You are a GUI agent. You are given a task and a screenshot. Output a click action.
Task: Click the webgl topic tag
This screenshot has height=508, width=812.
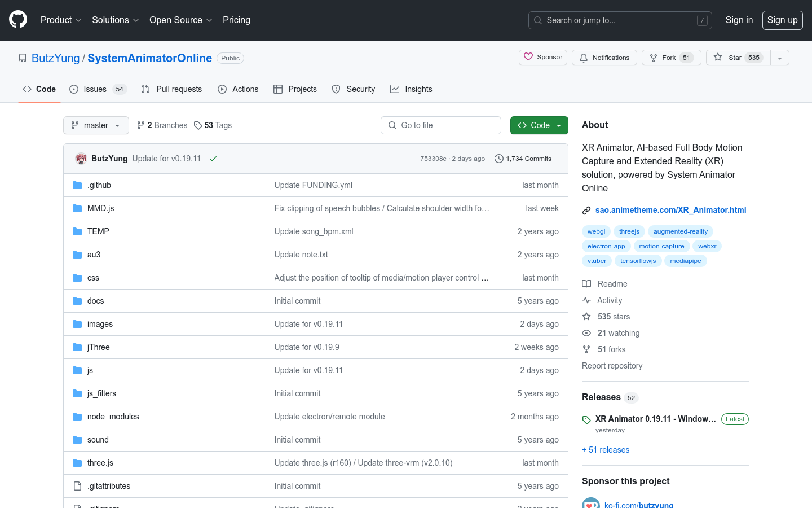click(596, 231)
